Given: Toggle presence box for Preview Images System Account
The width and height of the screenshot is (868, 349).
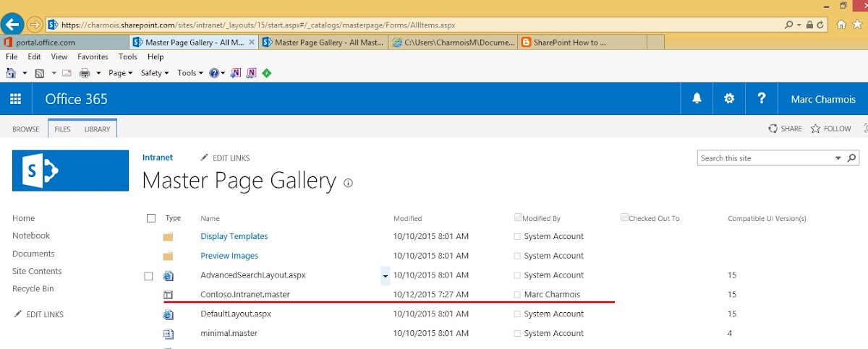Looking at the screenshot, I should [x=516, y=256].
